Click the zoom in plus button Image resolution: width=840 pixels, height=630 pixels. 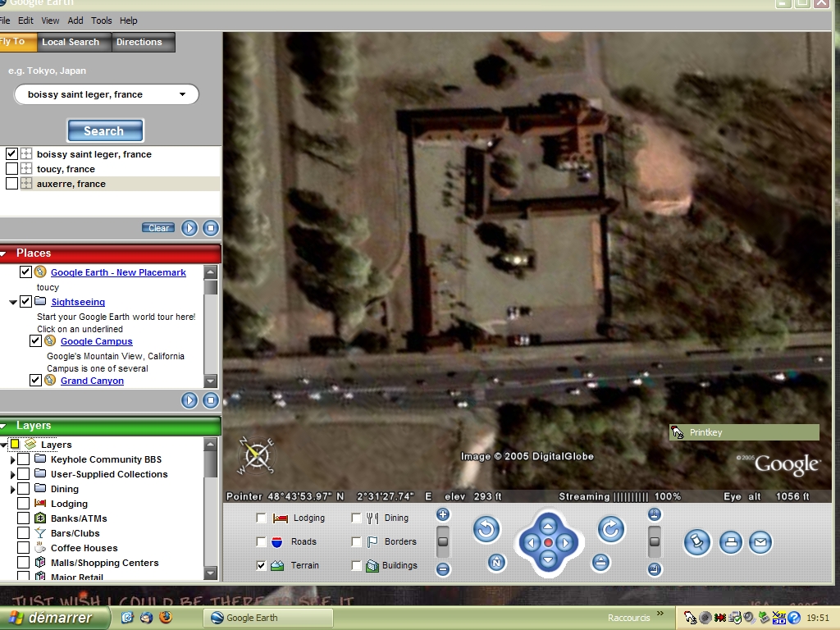(443, 515)
